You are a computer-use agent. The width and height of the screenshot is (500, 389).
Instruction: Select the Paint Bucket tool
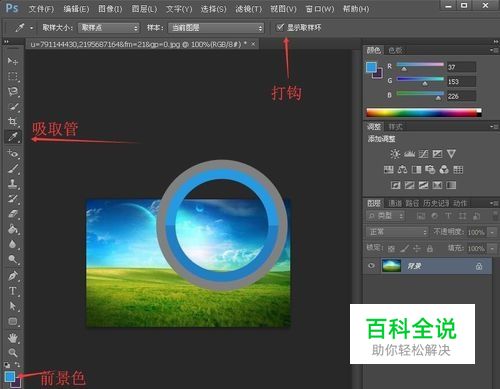(13, 229)
